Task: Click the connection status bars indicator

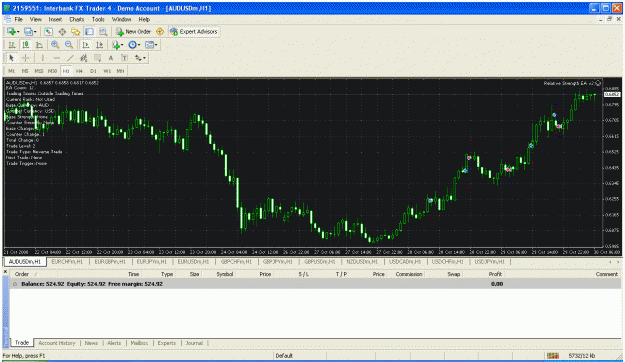Action: 553,356
